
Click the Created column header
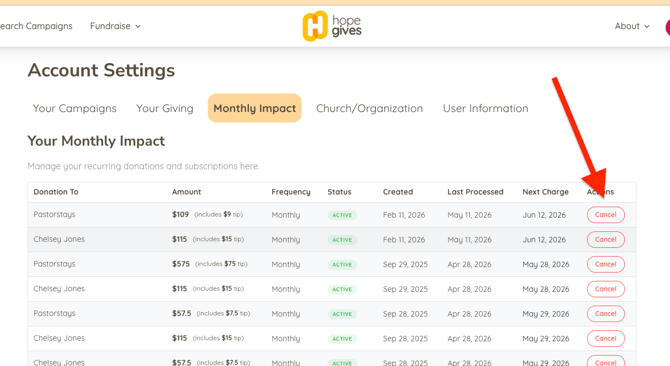[x=398, y=192]
